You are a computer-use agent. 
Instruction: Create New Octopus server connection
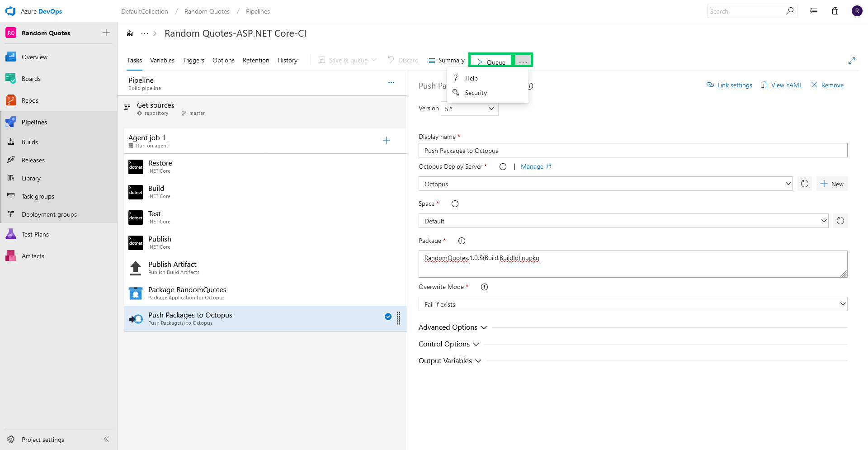click(x=832, y=184)
